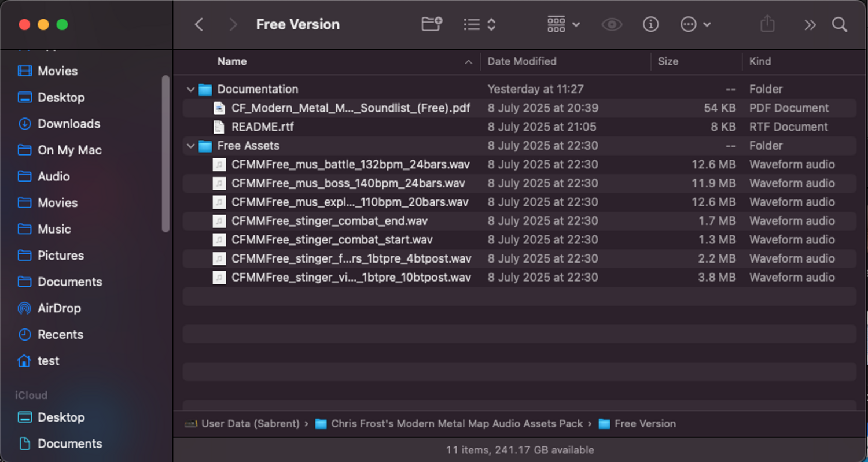Open the more actions ellipsis menu
The width and height of the screenshot is (868, 462).
[695, 24]
